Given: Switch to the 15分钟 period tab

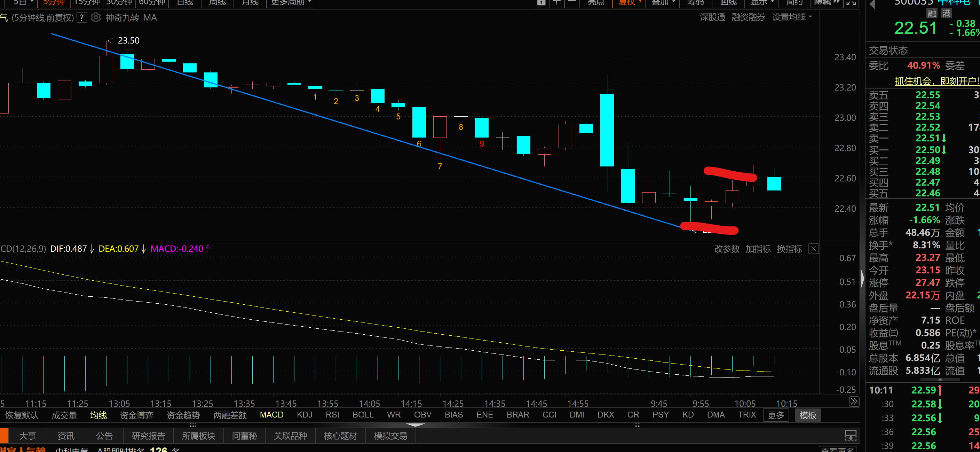Looking at the screenshot, I should [87, 3].
